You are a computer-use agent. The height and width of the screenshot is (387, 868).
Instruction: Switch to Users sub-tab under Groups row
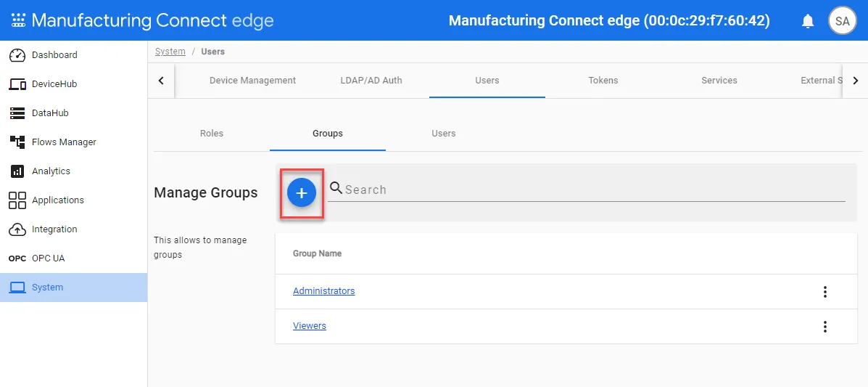coord(443,134)
